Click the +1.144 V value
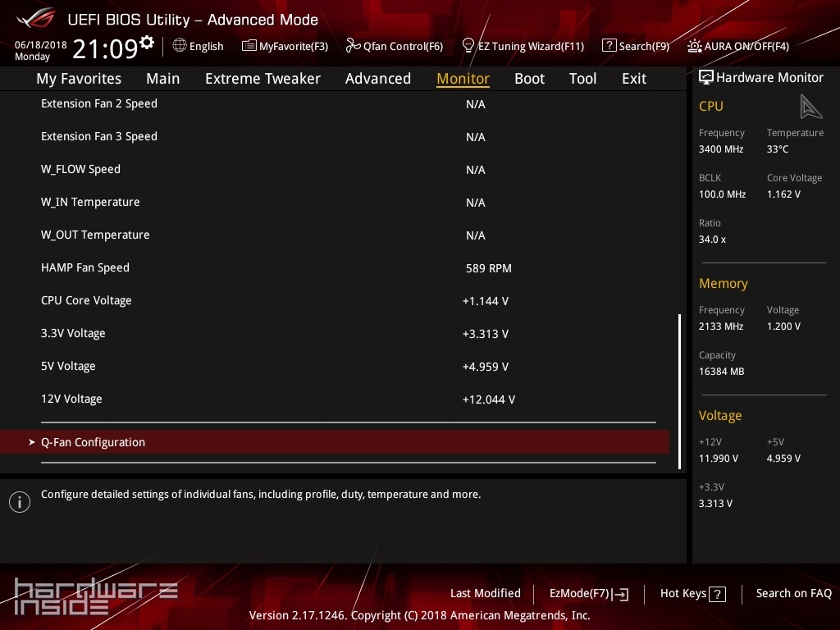This screenshot has width=840, height=630. pyautogui.click(x=486, y=301)
